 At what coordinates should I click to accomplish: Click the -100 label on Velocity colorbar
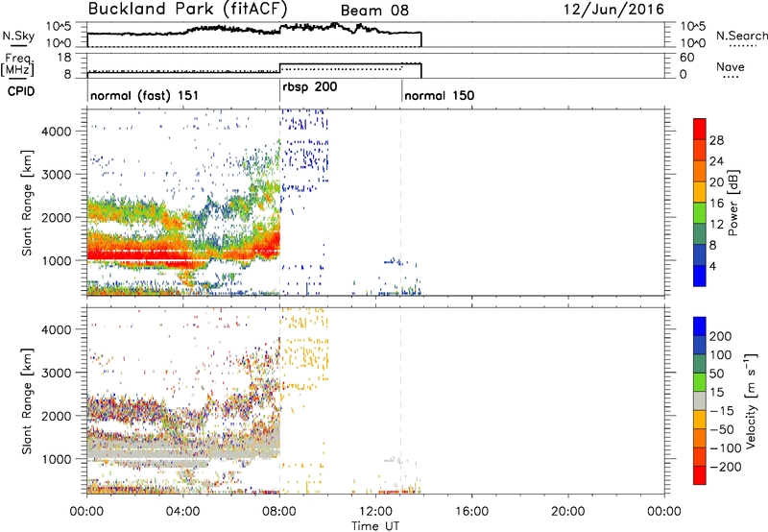pos(725,448)
